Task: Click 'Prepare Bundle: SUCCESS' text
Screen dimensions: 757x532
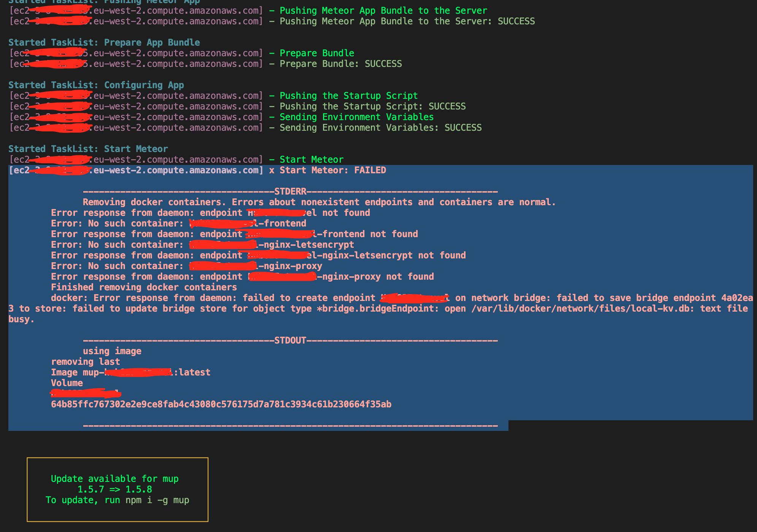Action: click(340, 64)
